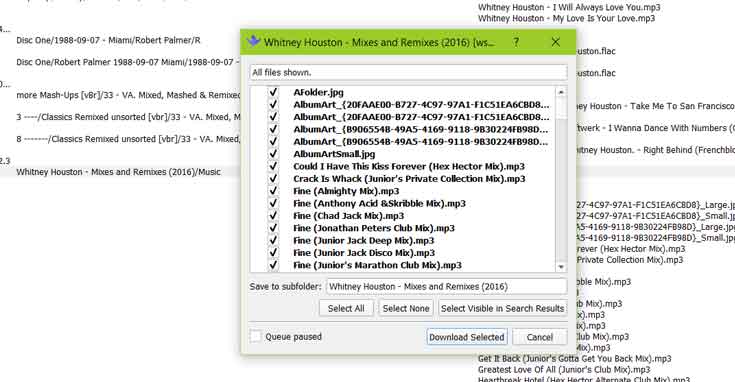Toggle the Queue paused checkbox
735x382 pixels.
pos(256,336)
